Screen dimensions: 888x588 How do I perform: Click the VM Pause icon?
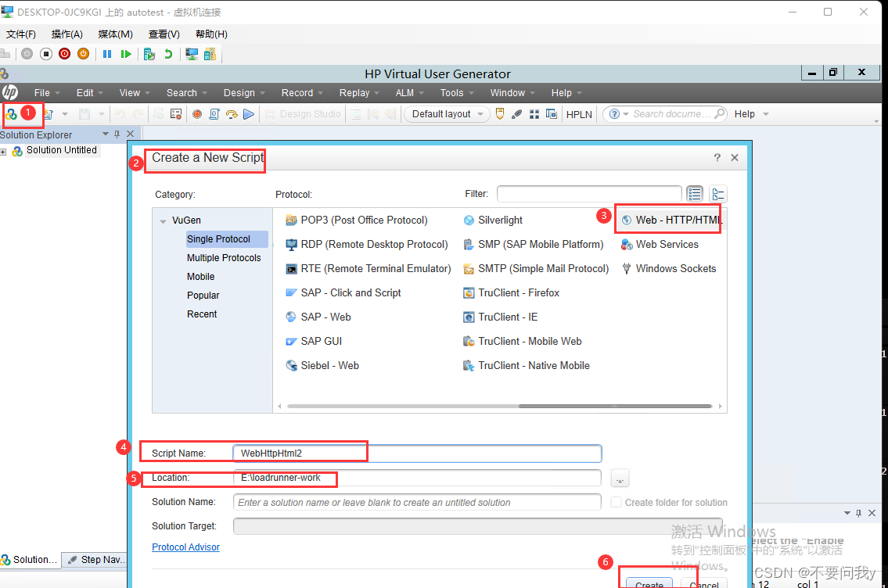click(x=107, y=54)
